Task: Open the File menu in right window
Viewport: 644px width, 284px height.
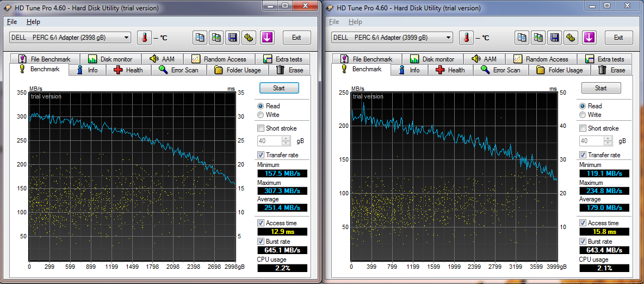Action: point(334,22)
